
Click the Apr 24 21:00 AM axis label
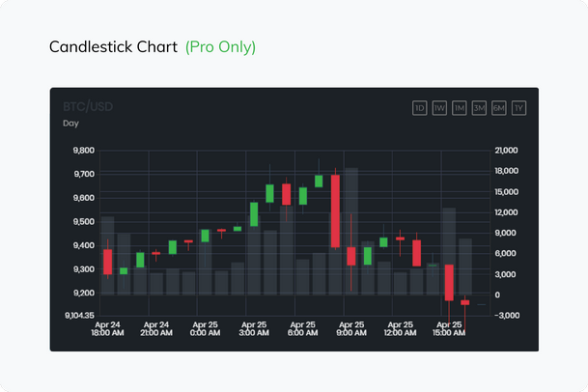pyautogui.click(x=156, y=329)
